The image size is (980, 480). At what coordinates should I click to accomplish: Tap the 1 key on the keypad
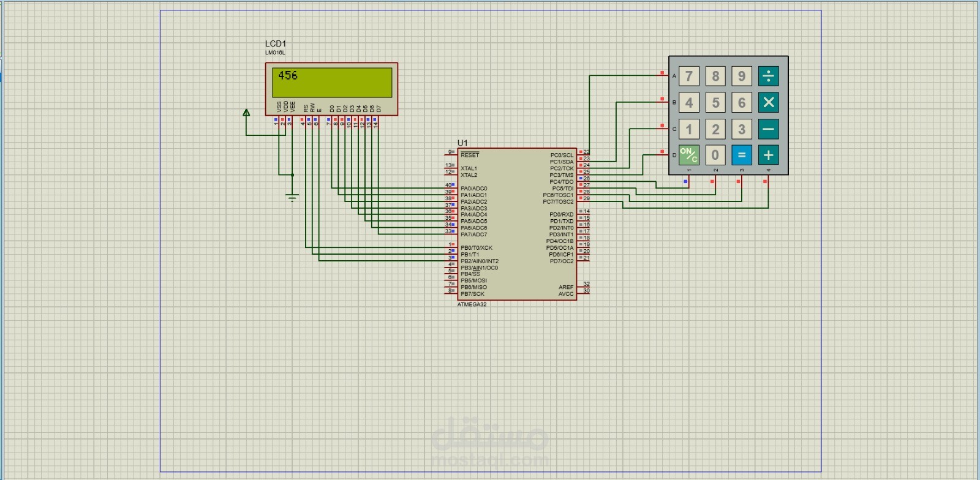(x=689, y=129)
